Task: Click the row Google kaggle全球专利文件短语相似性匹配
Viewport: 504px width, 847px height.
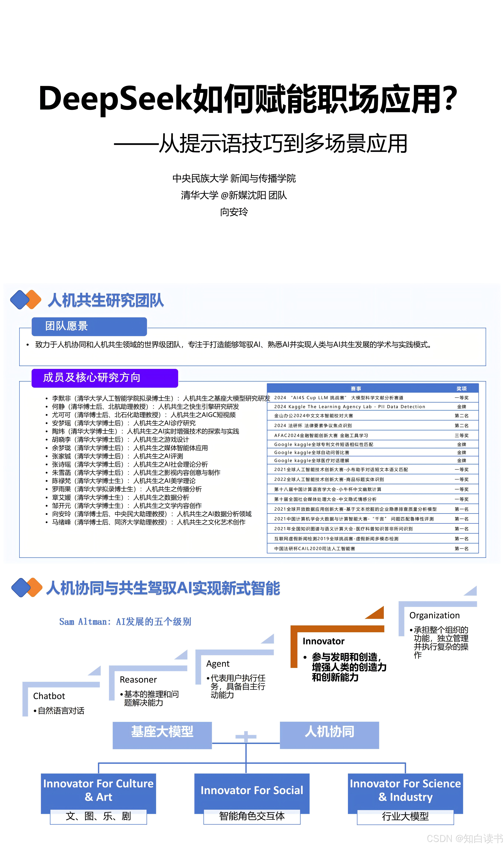Action: click(372, 444)
